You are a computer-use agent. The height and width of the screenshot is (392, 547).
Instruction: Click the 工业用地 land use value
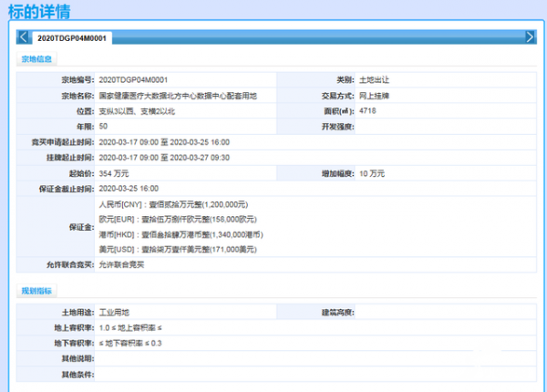click(x=116, y=312)
